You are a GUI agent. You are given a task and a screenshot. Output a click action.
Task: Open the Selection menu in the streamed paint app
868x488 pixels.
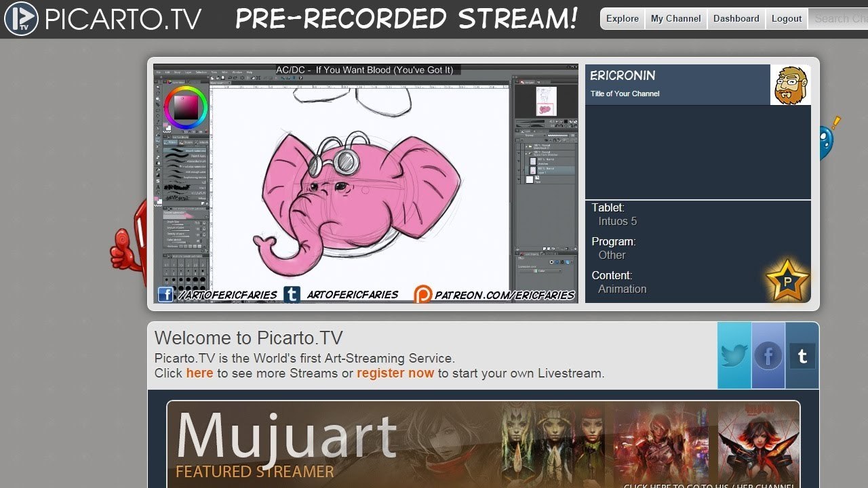[201, 72]
